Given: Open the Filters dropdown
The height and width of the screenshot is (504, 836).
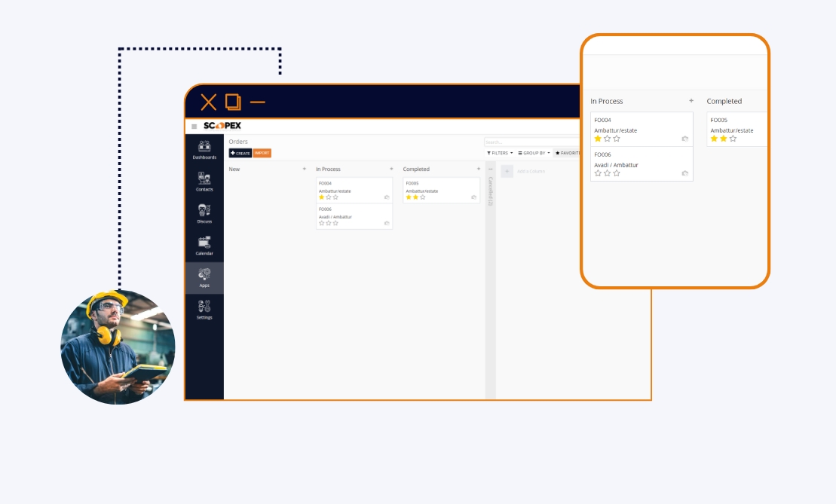Looking at the screenshot, I should pos(500,153).
